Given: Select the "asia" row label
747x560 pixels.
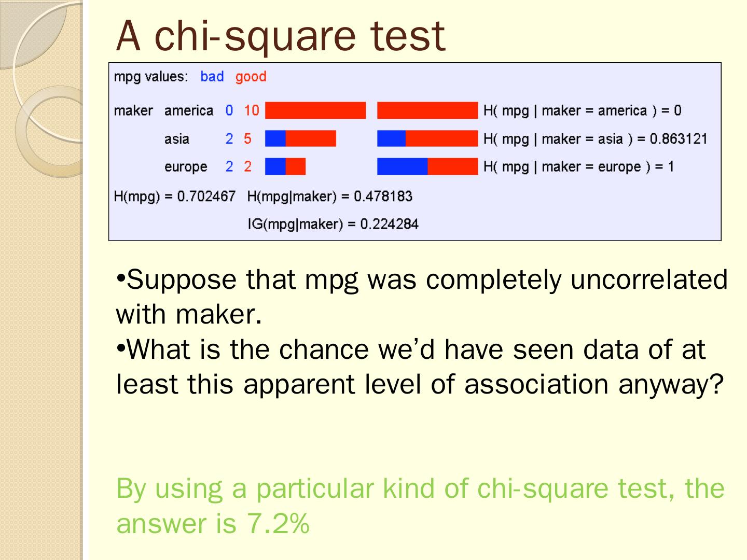Looking at the screenshot, I should (x=177, y=139).
